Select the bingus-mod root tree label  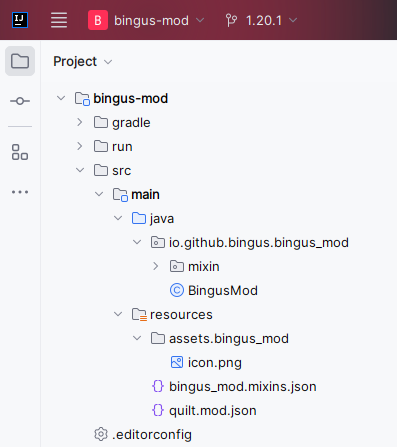pyautogui.click(x=131, y=99)
